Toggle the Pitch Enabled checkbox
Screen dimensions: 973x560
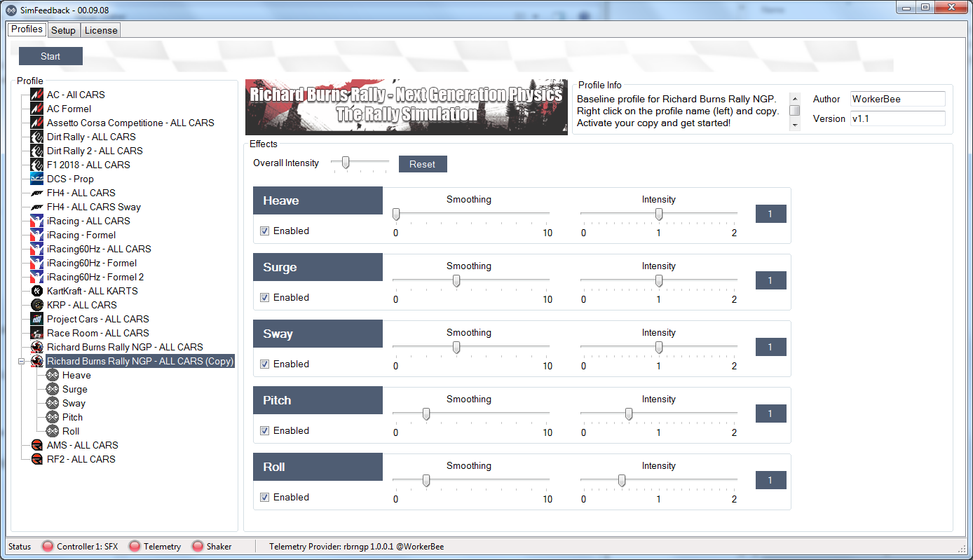pyautogui.click(x=265, y=430)
